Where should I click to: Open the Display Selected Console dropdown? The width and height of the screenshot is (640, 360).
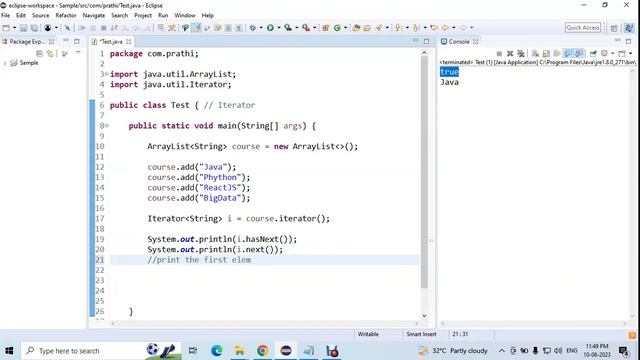(x=613, y=53)
